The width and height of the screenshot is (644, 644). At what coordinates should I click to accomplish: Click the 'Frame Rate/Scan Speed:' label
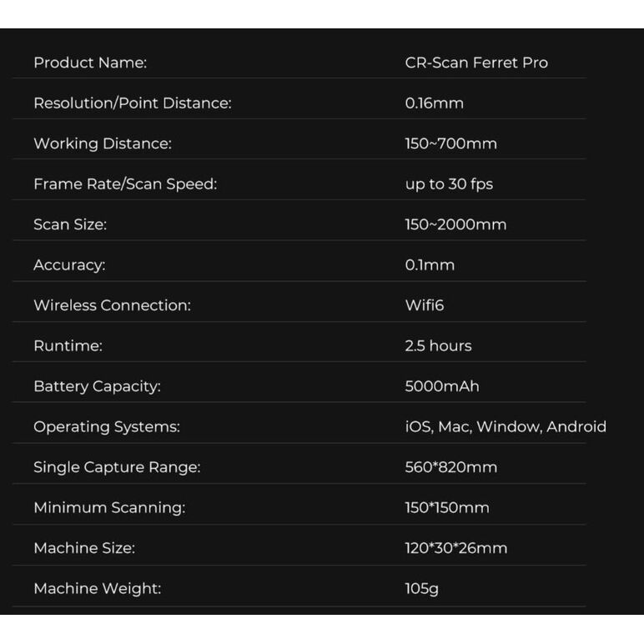[125, 184]
